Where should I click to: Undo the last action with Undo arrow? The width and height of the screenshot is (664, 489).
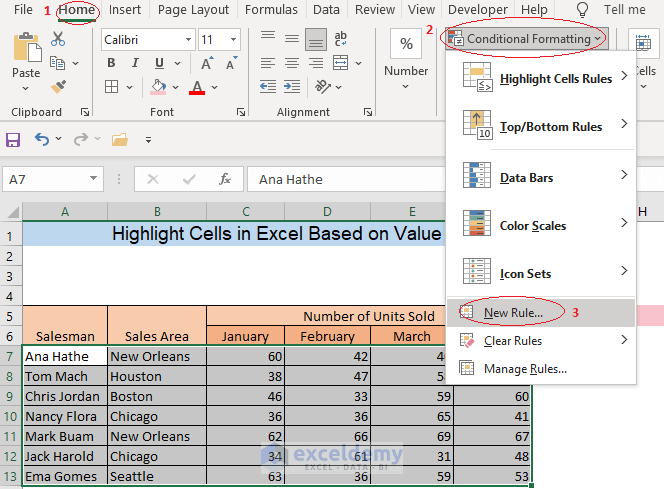[x=42, y=140]
